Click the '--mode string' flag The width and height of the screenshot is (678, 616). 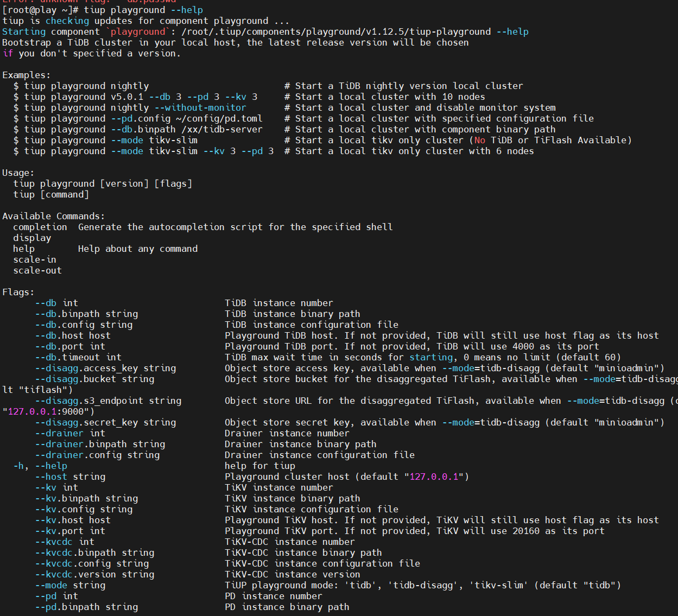pyautogui.click(x=70, y=585)
